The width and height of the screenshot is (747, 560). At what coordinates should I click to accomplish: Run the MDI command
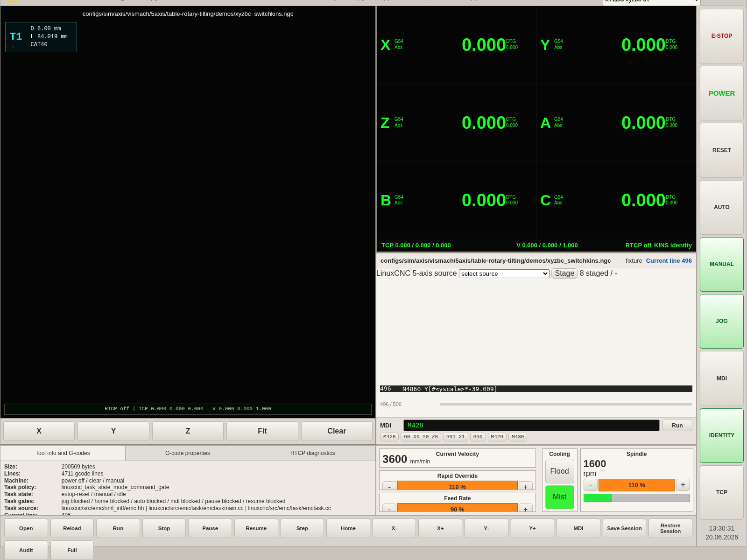point(677,426)
